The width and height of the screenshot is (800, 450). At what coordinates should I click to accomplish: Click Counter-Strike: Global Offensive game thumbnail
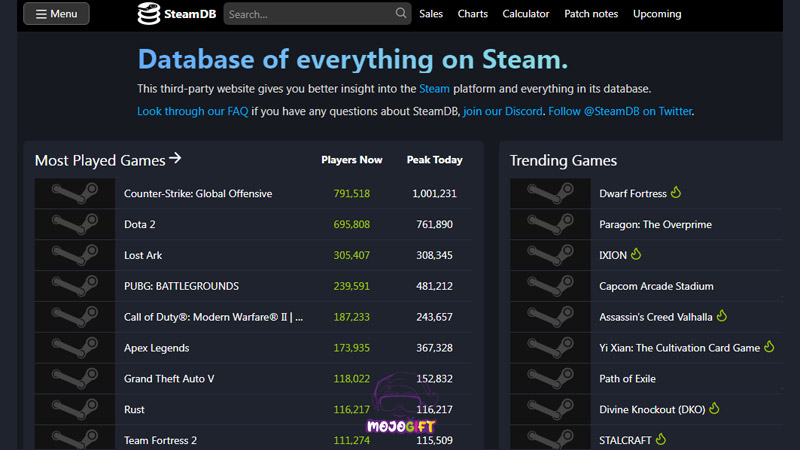coord(75,194)
